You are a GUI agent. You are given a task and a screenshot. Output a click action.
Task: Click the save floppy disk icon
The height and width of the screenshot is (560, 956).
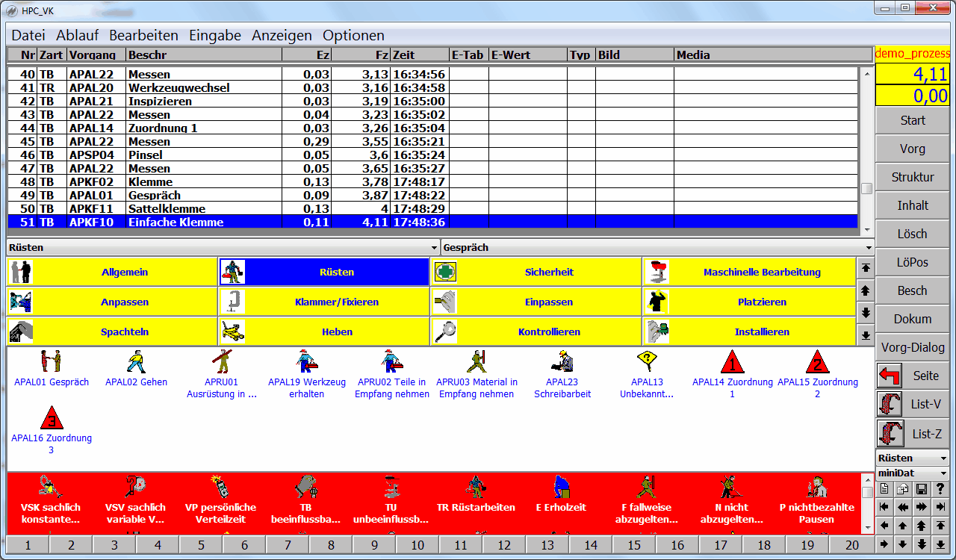coord(921,488)
